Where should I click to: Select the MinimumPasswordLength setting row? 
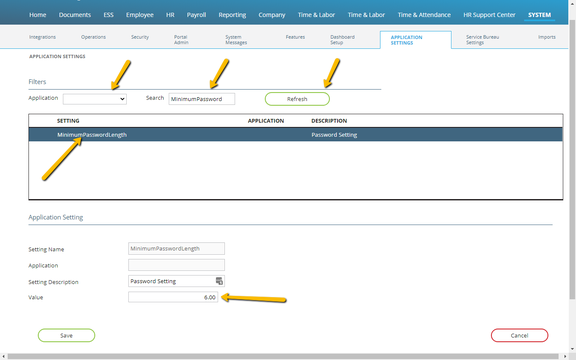coord(296,134)
